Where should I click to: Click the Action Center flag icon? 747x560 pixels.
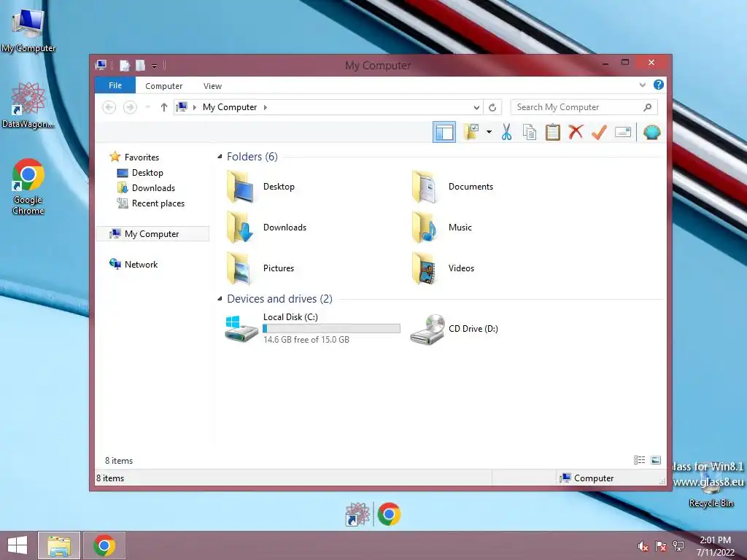point(661,546)
